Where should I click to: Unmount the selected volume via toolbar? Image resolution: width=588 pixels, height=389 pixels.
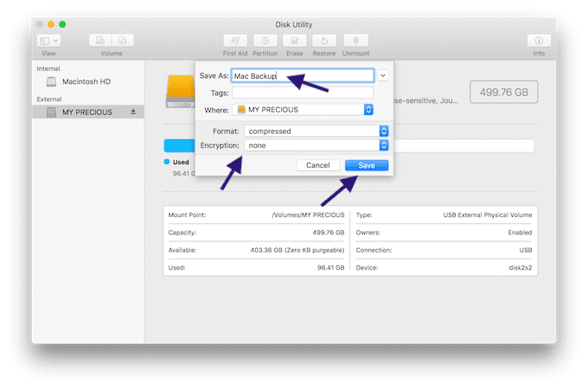point(356,41)
